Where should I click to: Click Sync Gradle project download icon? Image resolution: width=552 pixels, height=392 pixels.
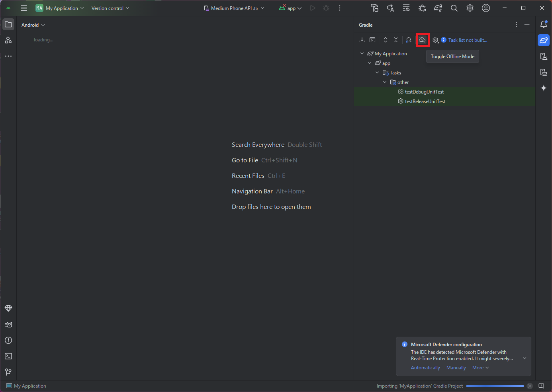(x=362, y=40)
